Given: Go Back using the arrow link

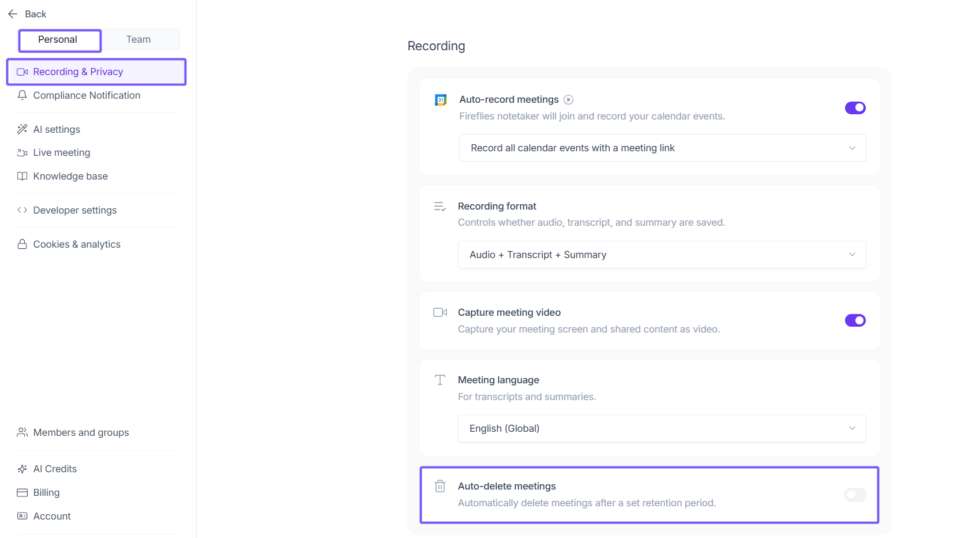Looking at the screenshot, I should coord(27,14).
